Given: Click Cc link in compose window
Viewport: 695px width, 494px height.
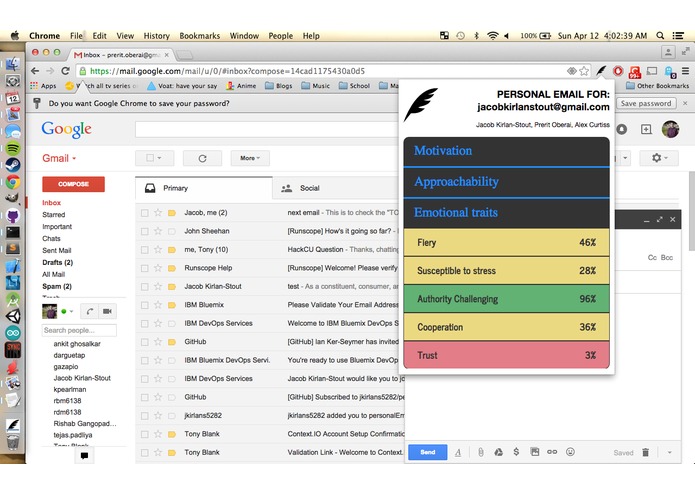Looking at the screenshot, I should [652, 257].
